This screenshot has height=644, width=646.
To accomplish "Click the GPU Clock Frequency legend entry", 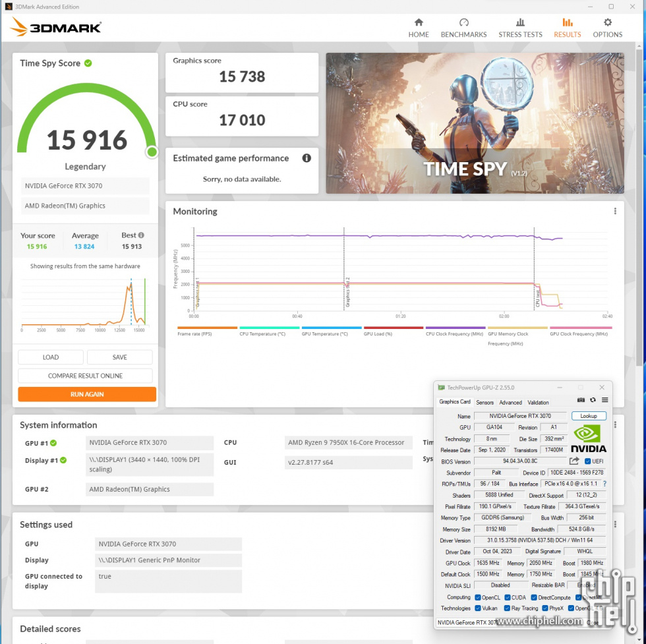I will 581,332.
